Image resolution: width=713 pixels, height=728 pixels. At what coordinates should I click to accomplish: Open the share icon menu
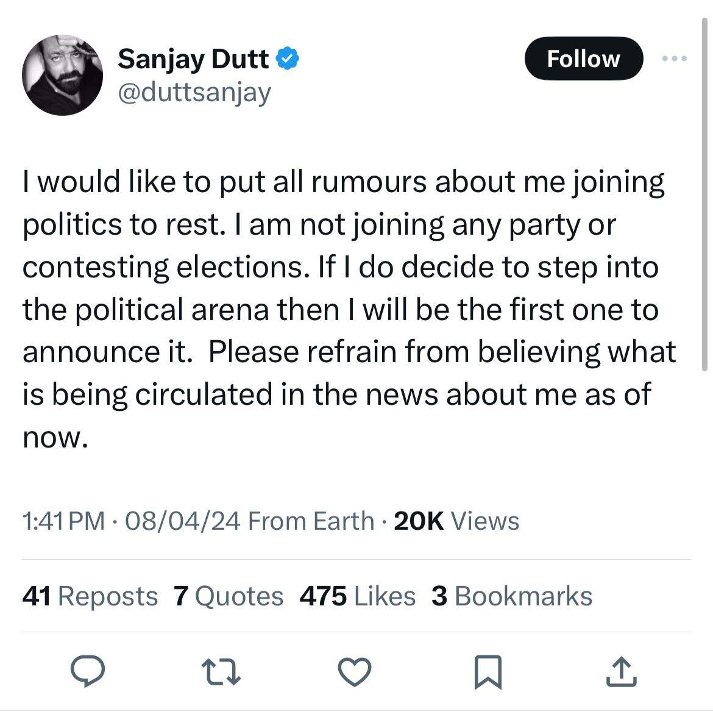[x=622, y=671]
